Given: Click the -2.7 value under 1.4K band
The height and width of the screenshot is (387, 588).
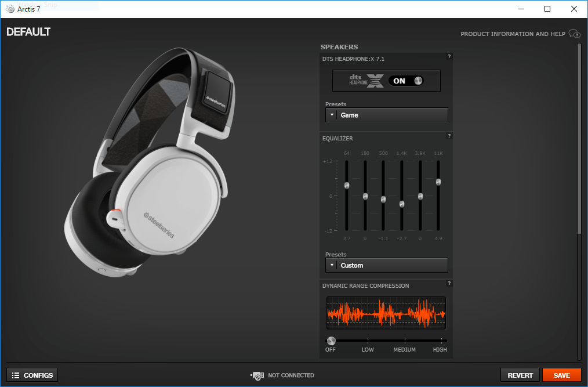Looking at the screenshot, I should pyautogui.click(x=402, y=238).
